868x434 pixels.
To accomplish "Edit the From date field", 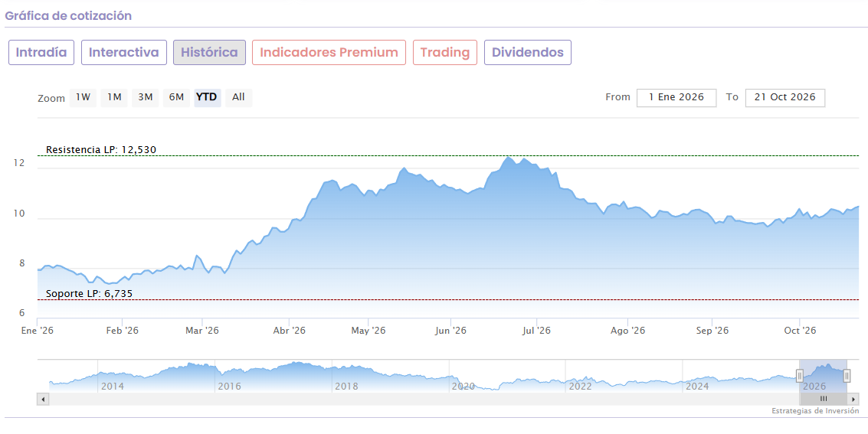I will 676,97.
